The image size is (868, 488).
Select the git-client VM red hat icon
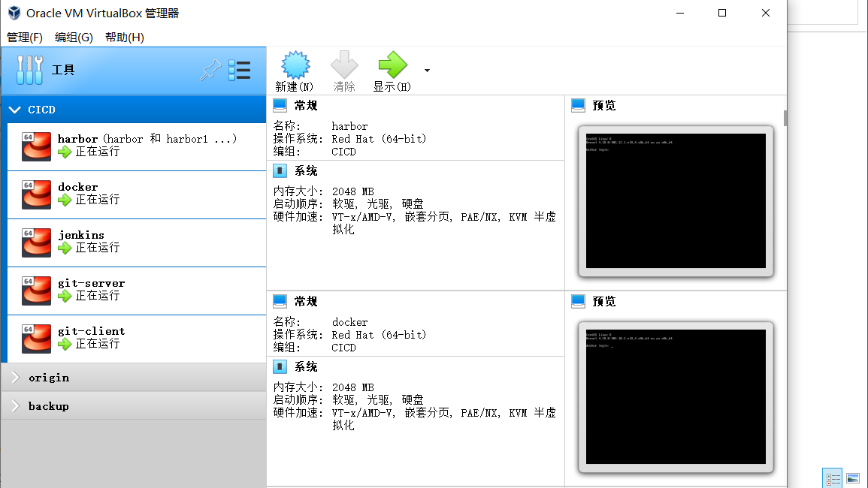point(36,339)
